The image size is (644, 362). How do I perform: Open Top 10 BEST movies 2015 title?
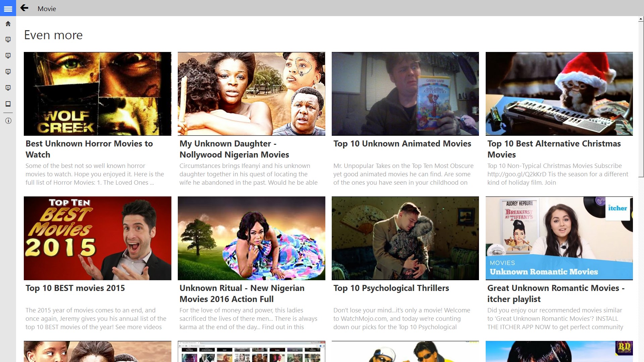coord(75,288)
